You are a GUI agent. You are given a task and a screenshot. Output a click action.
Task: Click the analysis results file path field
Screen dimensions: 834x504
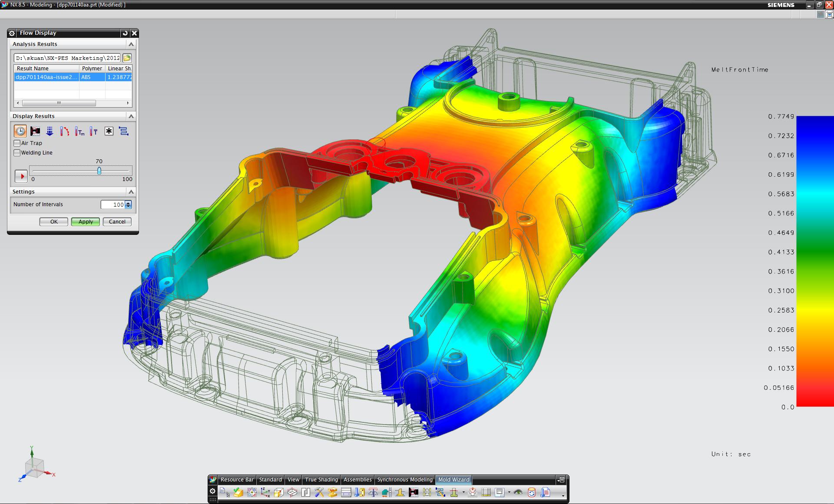coord(67,58)
